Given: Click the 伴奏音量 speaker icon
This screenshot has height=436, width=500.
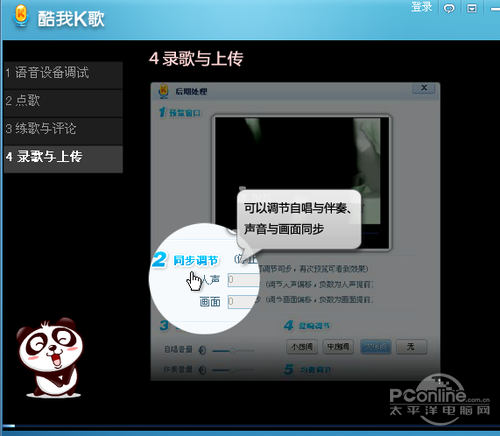Looking at the screenshot, I should pyautogui.click(x=202, y=370).
